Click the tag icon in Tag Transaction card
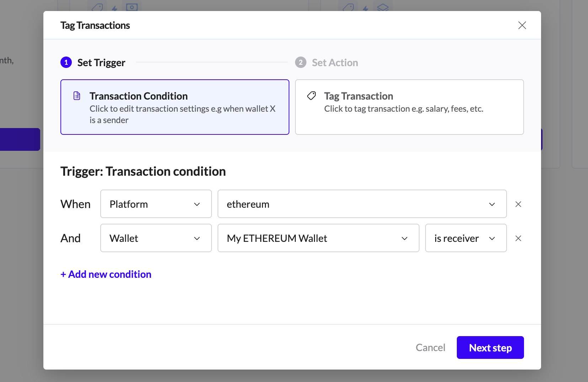The width and height of the screenshot is (588, 382). pyautogui.click(x=311, y=96)
